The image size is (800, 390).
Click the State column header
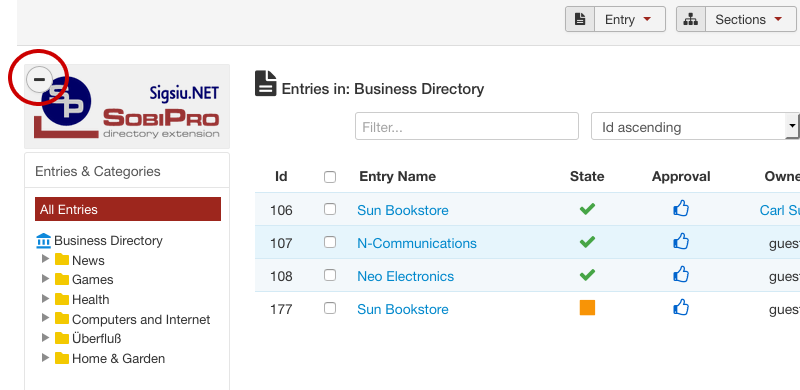[x=587, y=177]
